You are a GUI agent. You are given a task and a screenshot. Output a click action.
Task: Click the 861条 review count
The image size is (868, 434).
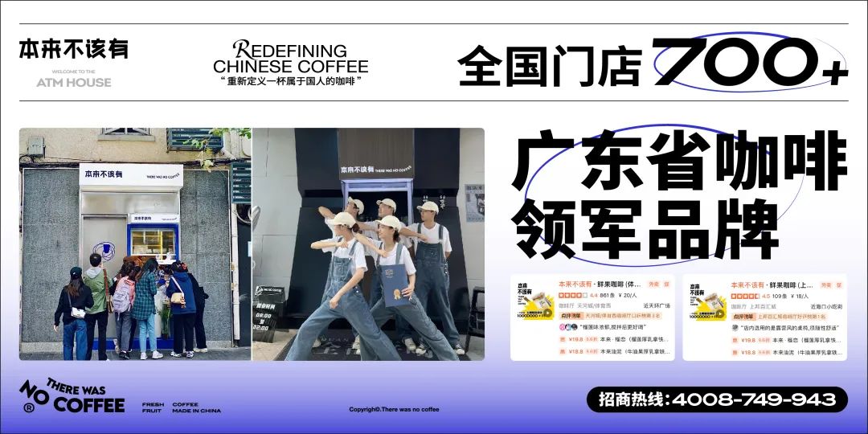[x=608, y=296]
